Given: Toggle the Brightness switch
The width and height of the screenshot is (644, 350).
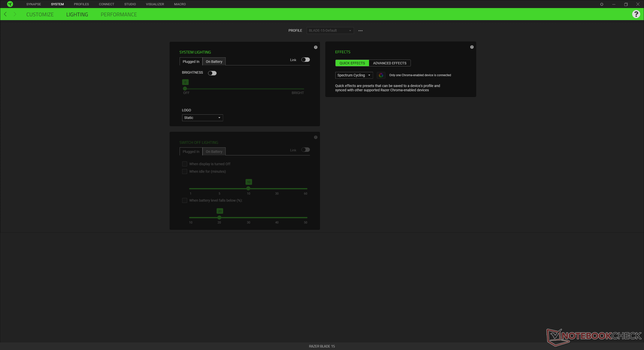Looking at the screenshot, I should coord(212,73).
